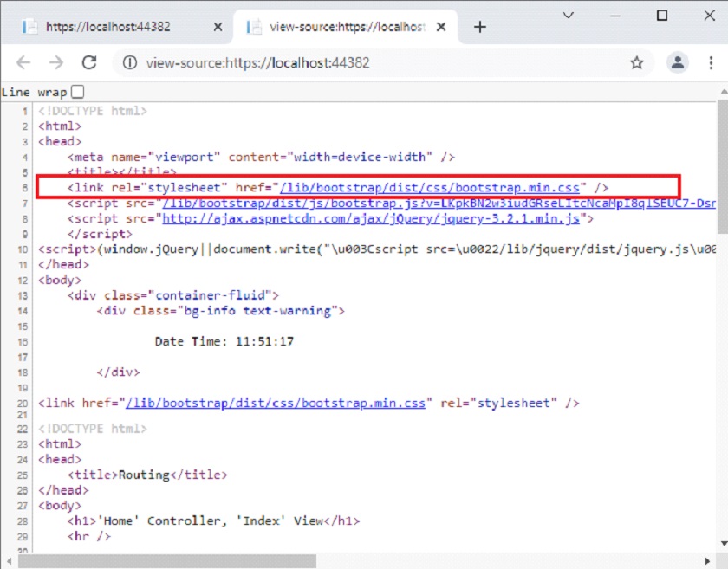Image resolution: width=728 pixels, height=569 pixels.
Task: Click the scroll right arrow
Action: [707, 561]
